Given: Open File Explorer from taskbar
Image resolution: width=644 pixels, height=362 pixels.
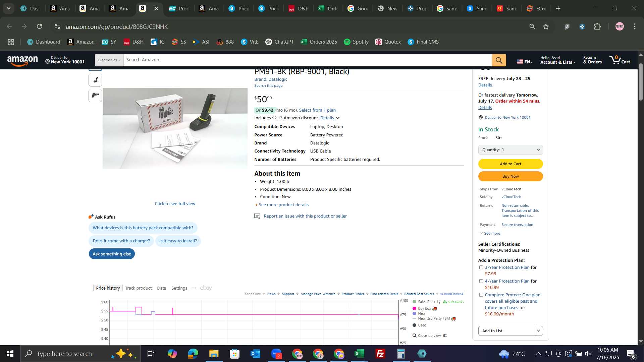Looking at the screenshot, I should [214, 354].
